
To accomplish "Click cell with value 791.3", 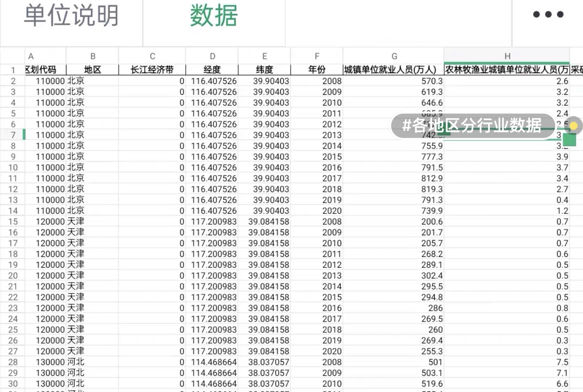I will 394,200.
